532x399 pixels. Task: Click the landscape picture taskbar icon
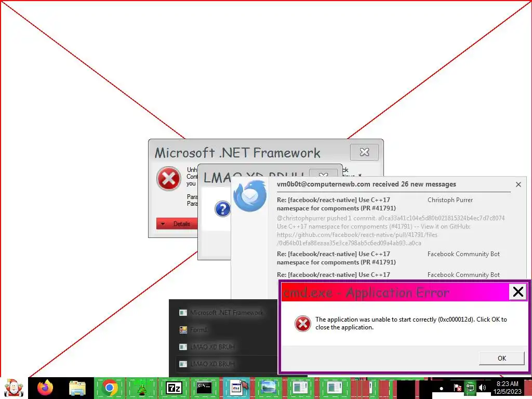point(268,388)
